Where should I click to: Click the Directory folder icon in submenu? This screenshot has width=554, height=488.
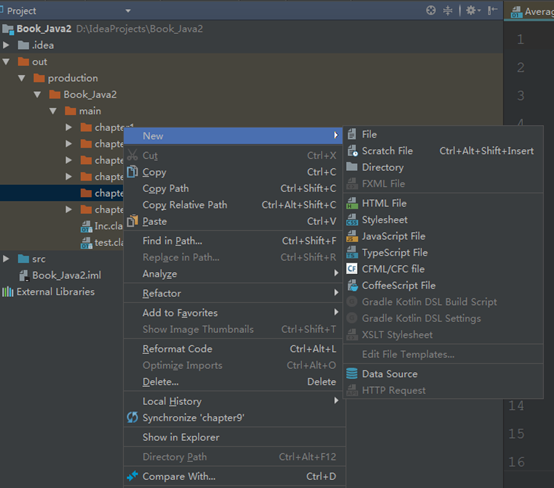coord(352,167)
